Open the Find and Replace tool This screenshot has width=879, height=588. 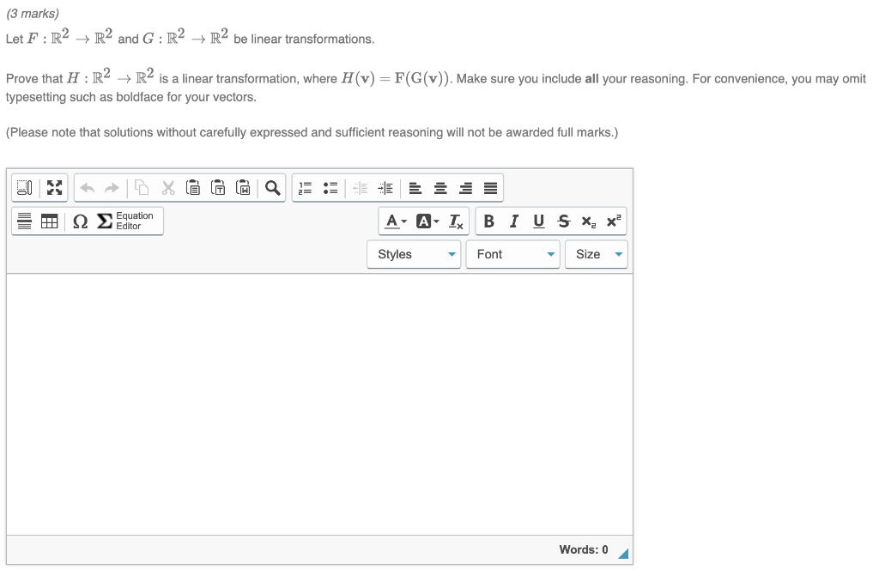coord(274,187)
